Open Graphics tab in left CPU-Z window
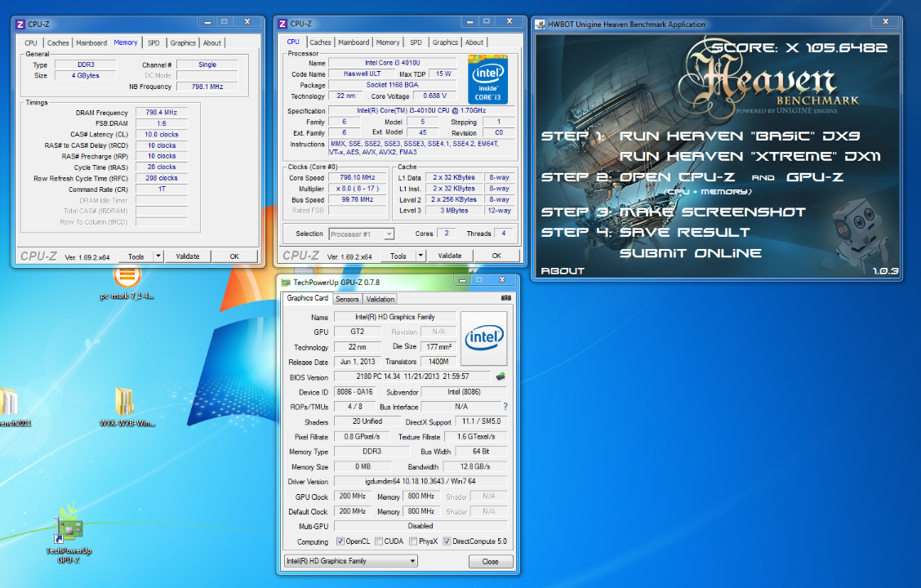 tap(183, 43)
